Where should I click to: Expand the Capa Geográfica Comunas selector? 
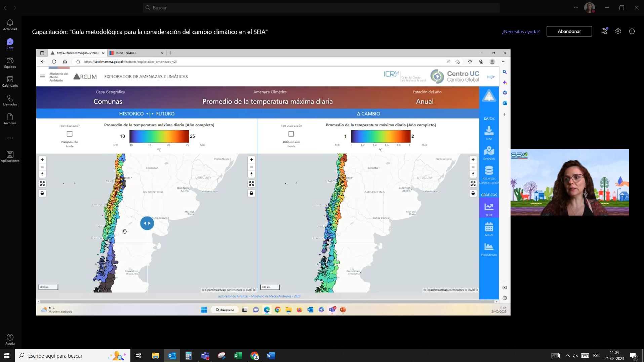point(108,101)
